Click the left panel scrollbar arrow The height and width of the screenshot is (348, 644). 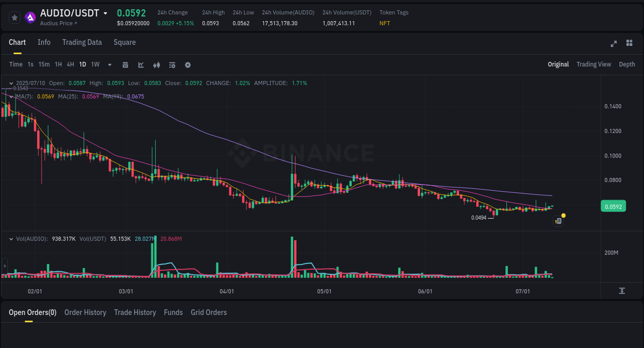coord(4,267)
